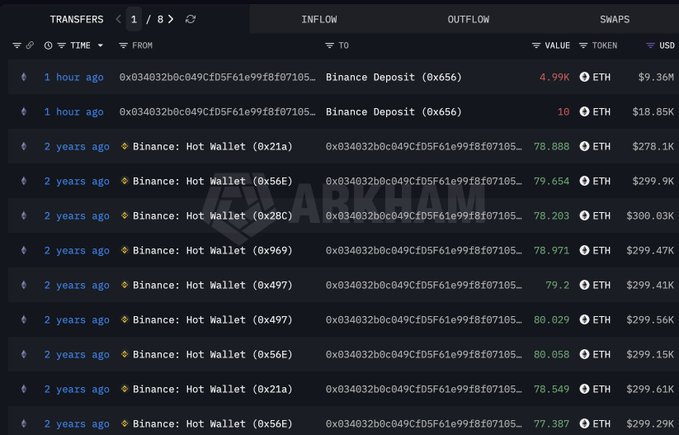
Task: Sort by the VALUE column header
Action: [557, 45]
